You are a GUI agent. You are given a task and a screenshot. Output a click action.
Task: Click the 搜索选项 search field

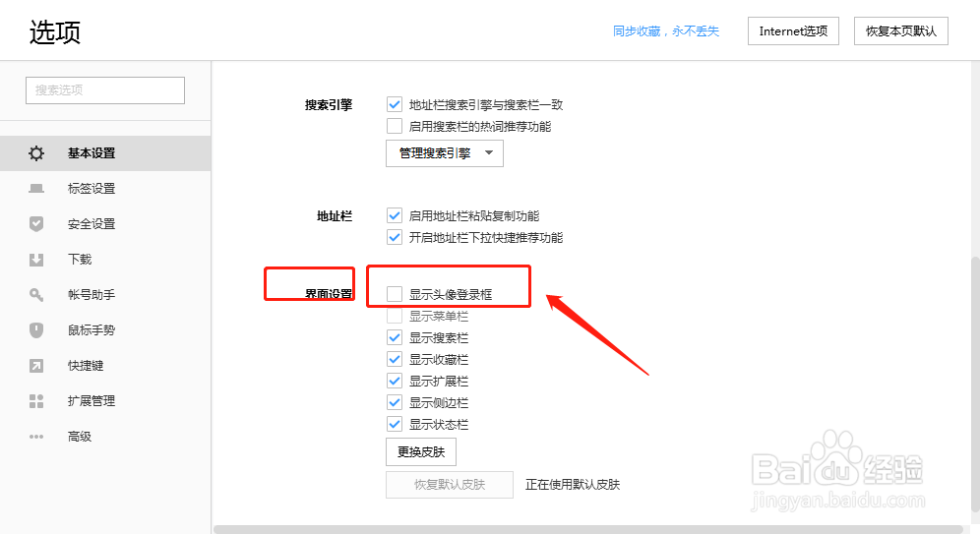coord(105,89)
